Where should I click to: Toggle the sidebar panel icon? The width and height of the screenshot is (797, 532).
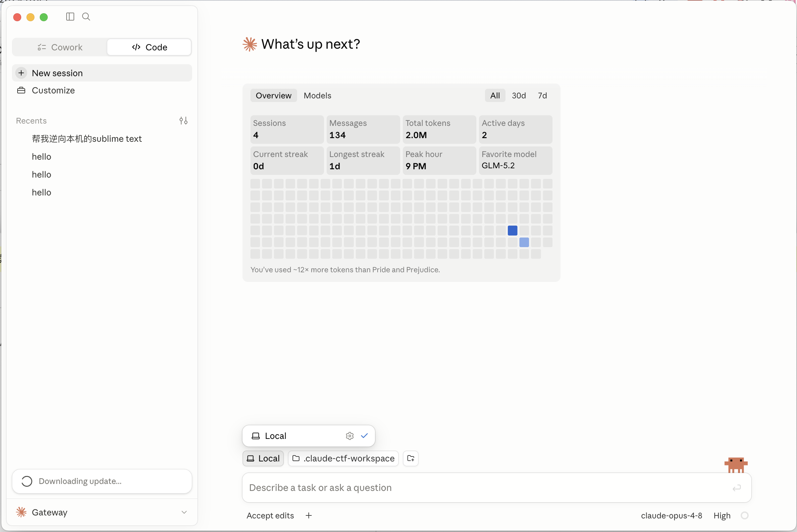[x=70, y=17]
